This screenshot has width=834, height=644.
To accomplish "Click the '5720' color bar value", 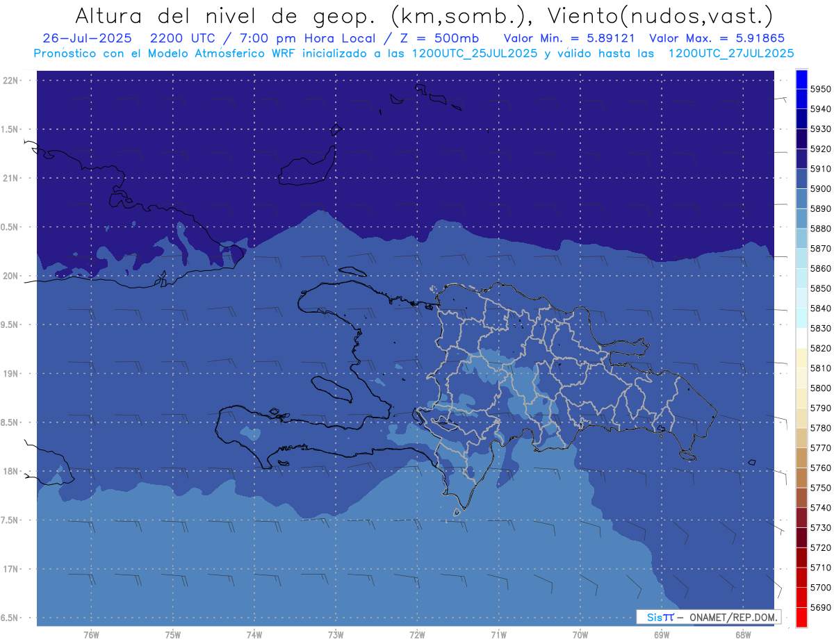I will point(820,547).
